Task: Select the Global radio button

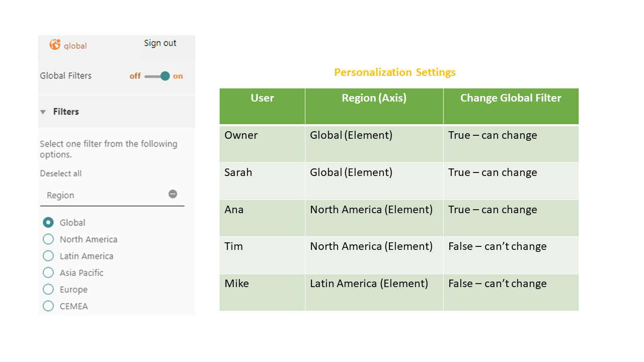Action: click(x=48, y=222)
